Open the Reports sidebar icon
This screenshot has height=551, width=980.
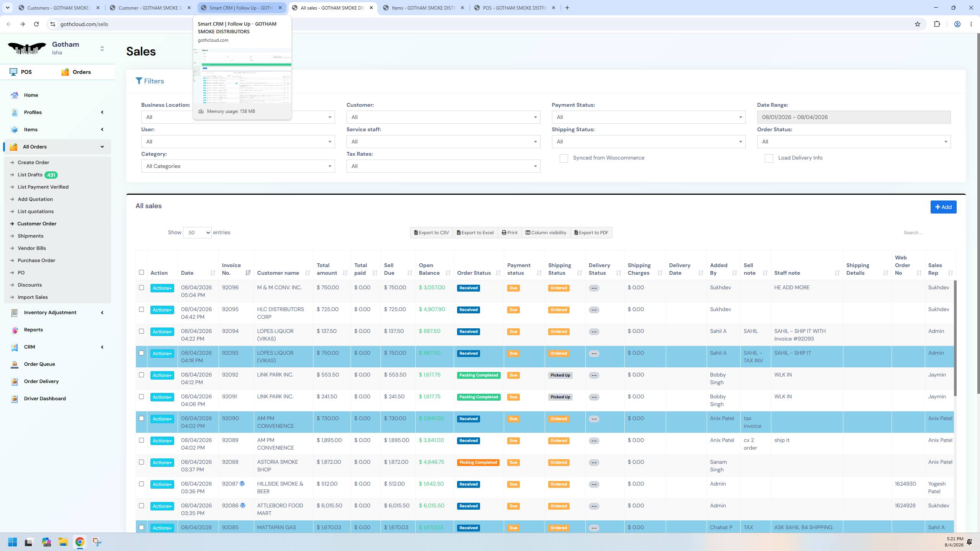[x=15, y=330]
